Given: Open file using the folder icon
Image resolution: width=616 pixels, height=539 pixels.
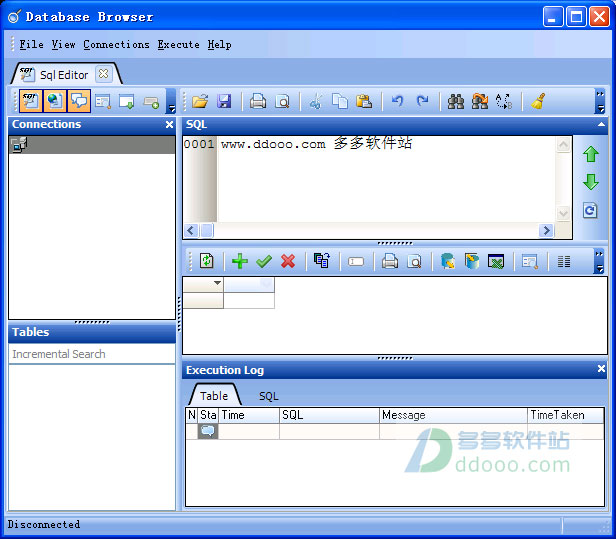Looking at the screenshot, I should [x=200, y=101].
